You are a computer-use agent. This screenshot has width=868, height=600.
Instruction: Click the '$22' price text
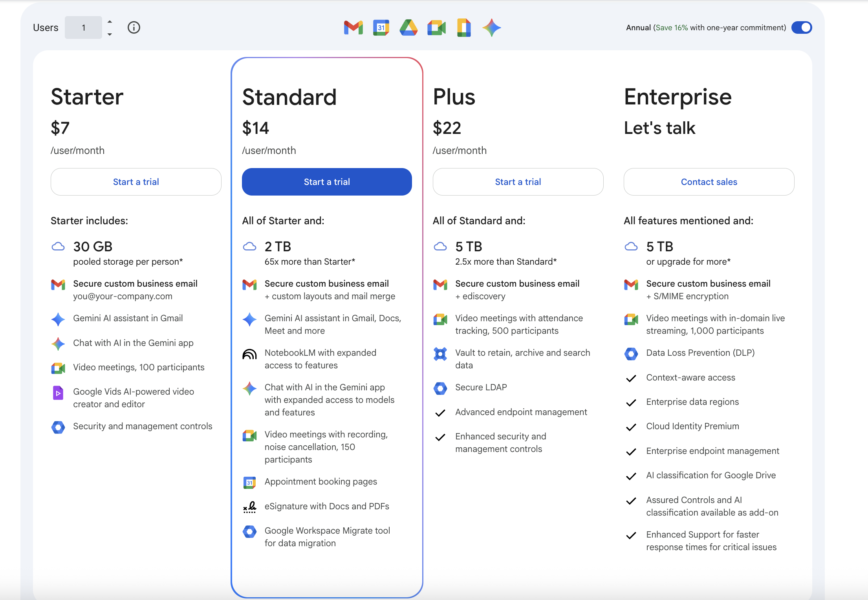(447, 128)
